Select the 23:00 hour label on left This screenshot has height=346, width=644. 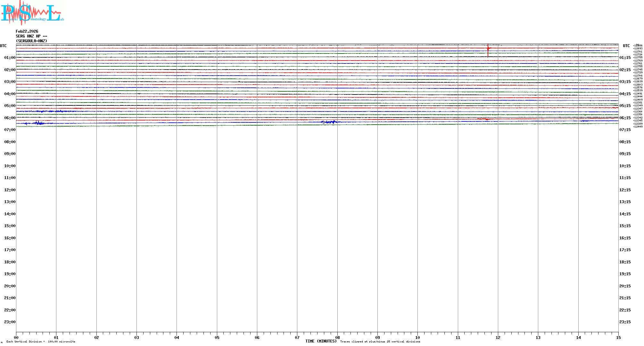click(x=10, y=322)
